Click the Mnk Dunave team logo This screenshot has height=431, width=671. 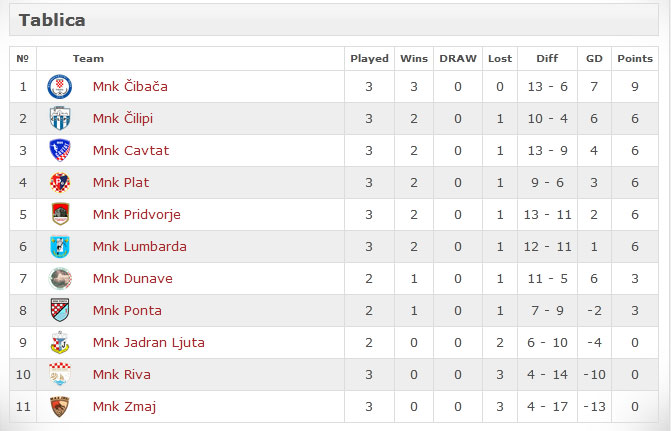60,279
